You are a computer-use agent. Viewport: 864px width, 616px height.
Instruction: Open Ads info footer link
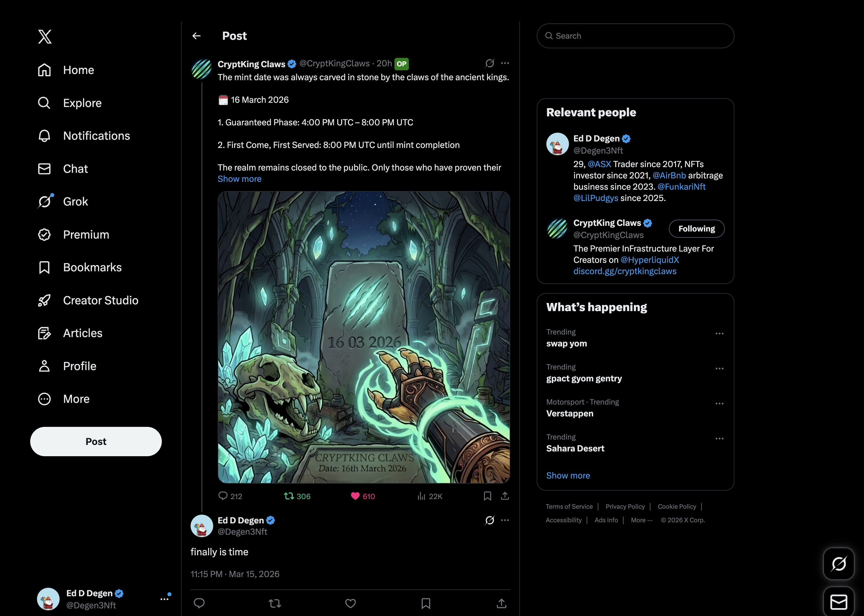pos(606,520)
